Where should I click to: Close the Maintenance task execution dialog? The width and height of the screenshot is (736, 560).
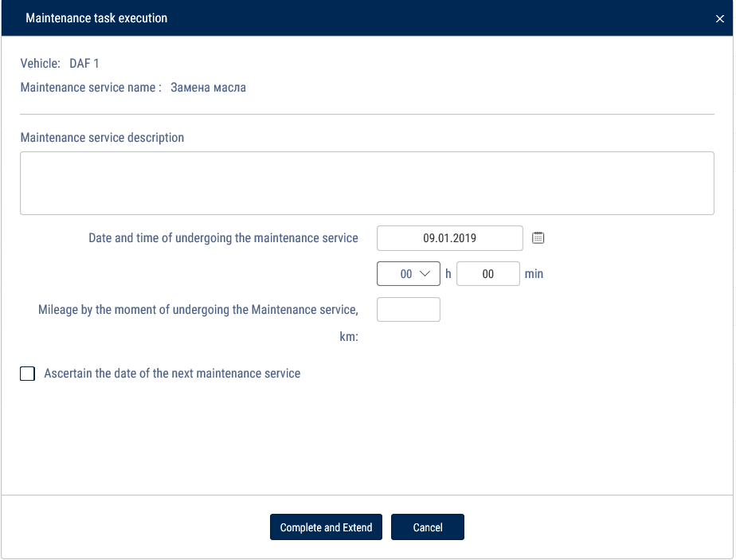click(719, 19)
